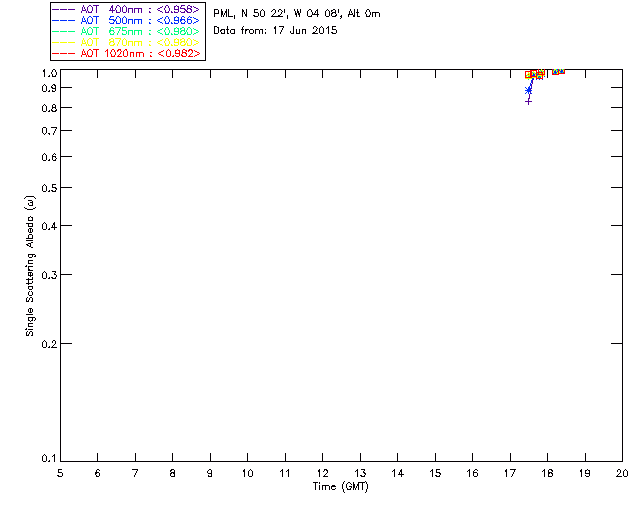Click the time-axis tick label '10'

point(247,473)
